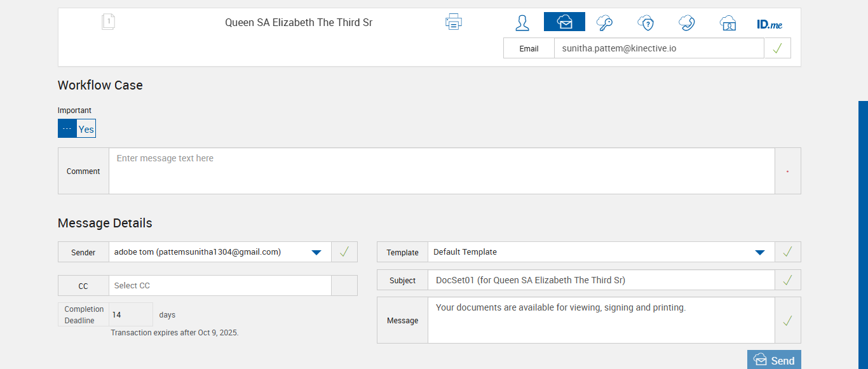Screen dimensions: 868x369
Task: Focus the Subject input field
Action: click(601, 280)
